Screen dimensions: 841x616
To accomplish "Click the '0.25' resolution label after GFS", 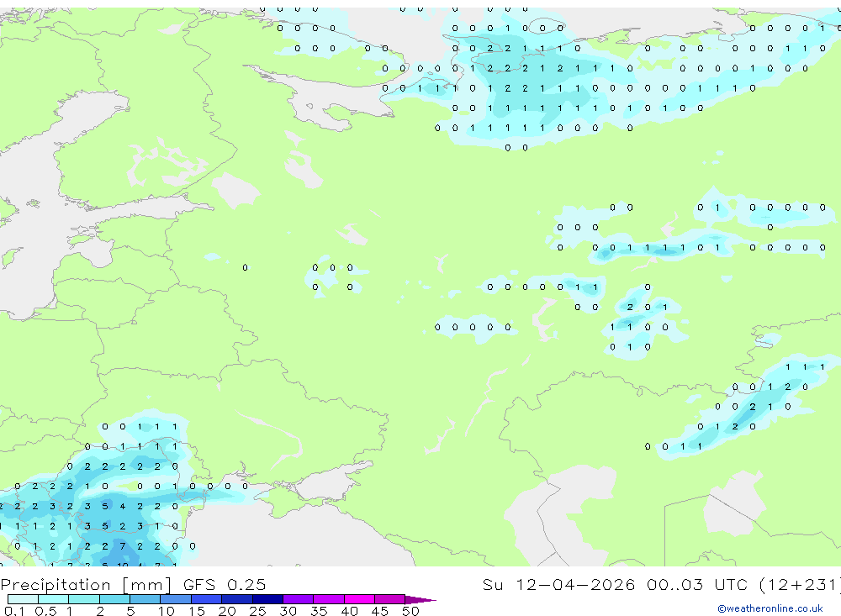I will tap(246, 584).
